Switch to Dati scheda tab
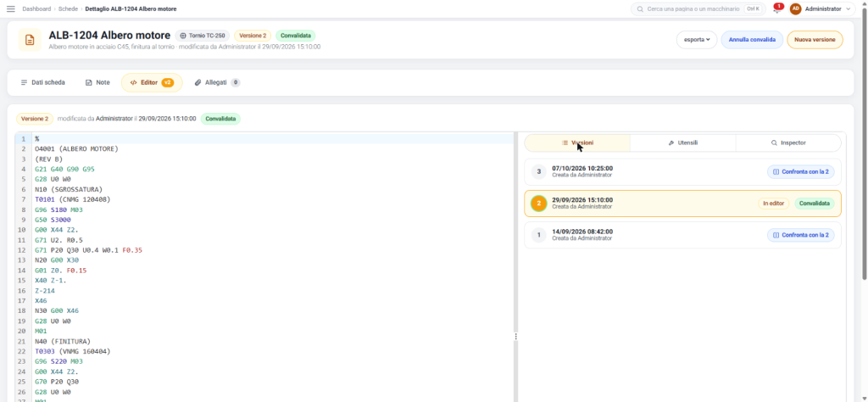Viewport: 868px width, 402px height. click(x=42, y=82)
